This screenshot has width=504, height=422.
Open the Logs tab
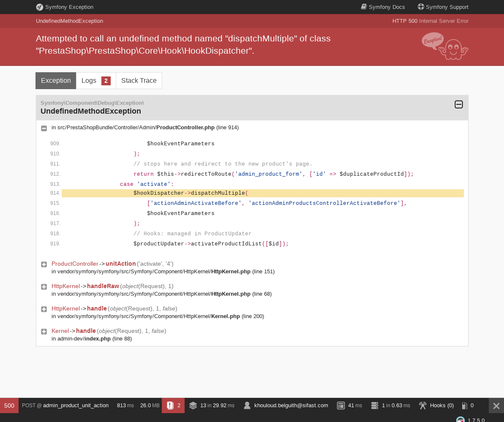click(x=89, y=80)
